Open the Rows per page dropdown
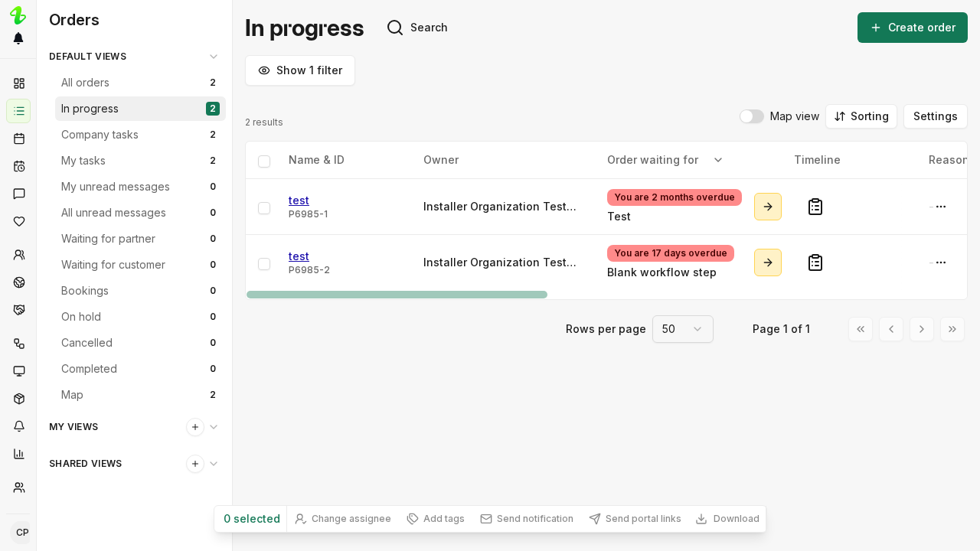980x551 pixels. (x=683, y=329)
